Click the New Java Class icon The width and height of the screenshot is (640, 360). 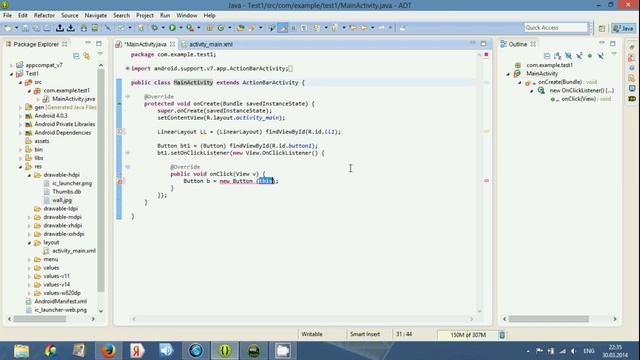221,28
